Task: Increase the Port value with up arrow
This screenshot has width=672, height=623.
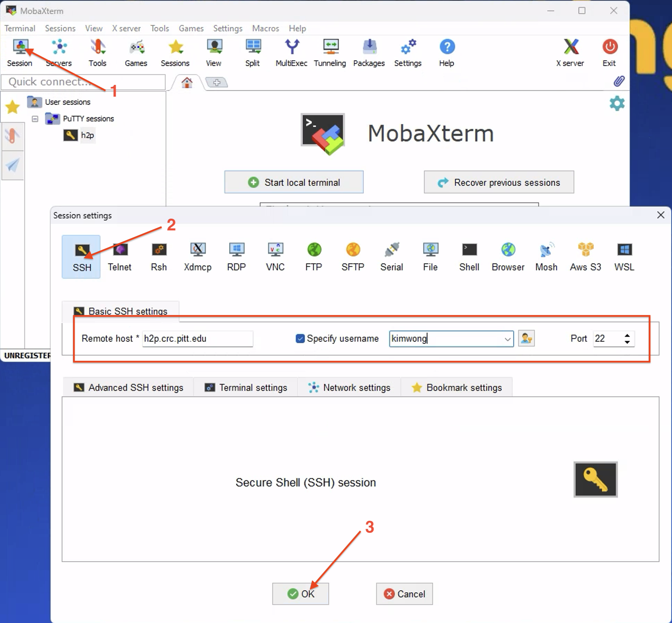Action: pyautogui.click(x=627, y=335)
